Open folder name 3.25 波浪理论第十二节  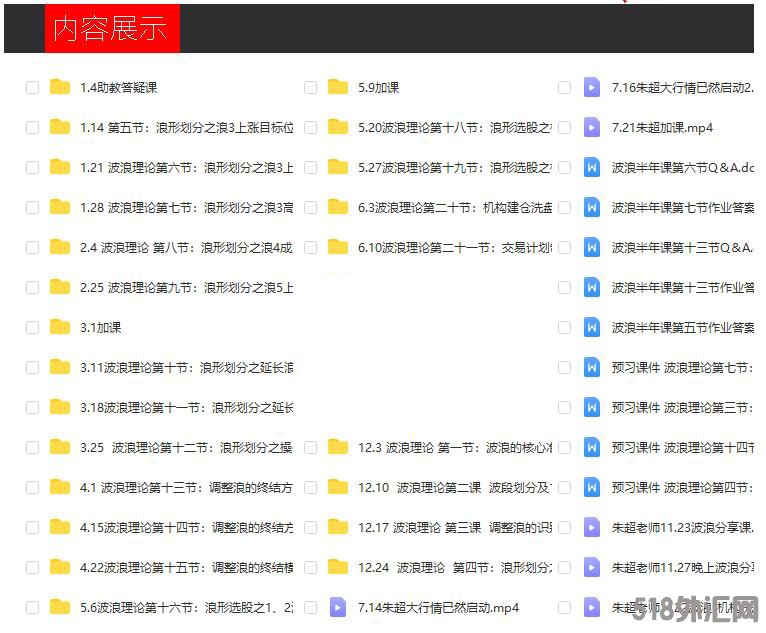(x=187, y=447)
